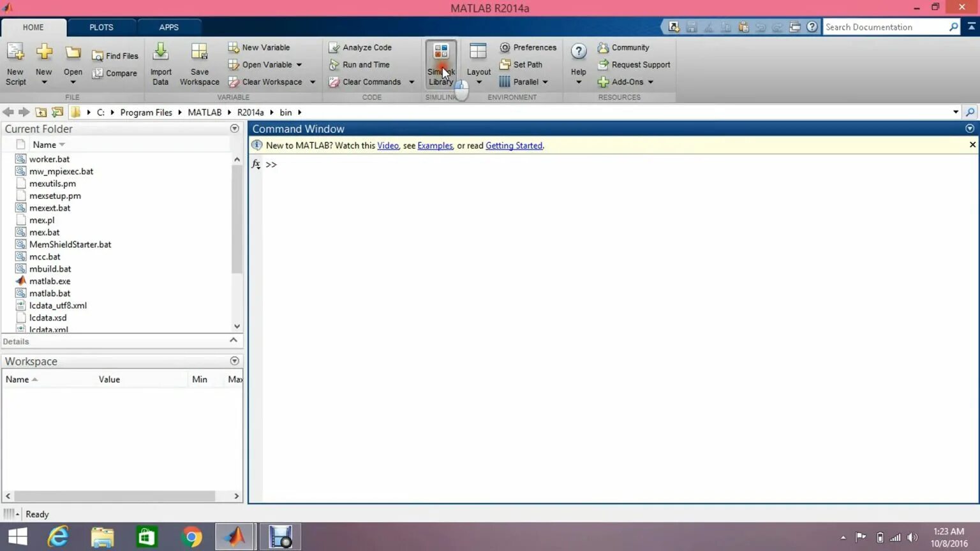This screenshot has height=551, width=980.
Task: Open the Simulink Library
Action: [441, 64]
